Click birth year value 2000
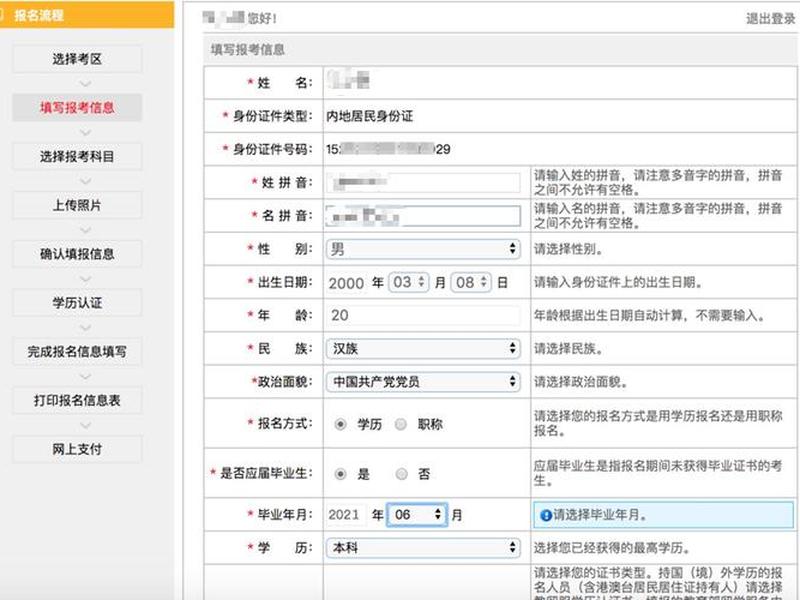This screenshot has height=600, width=800. [346, 283]
